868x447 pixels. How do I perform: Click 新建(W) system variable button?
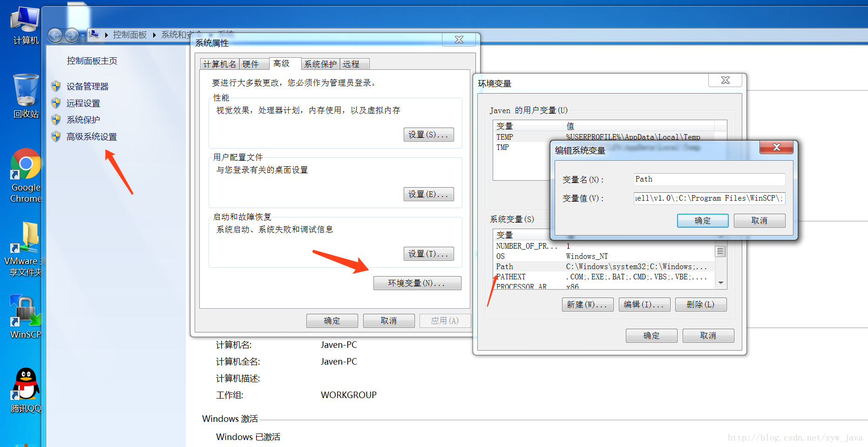click(x=588, y=305)
